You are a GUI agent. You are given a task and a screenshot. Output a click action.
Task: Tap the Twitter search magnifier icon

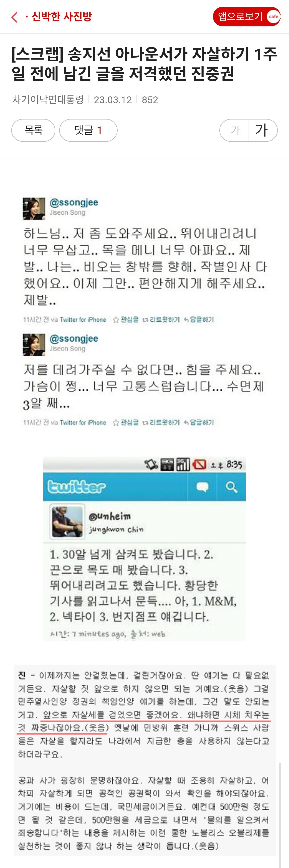(231, 487)
